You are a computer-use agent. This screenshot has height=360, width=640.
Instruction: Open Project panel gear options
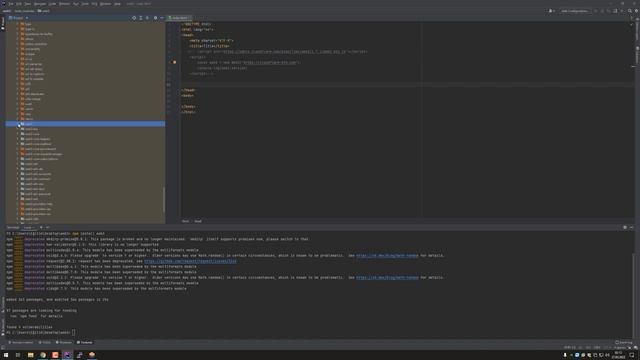155,18
